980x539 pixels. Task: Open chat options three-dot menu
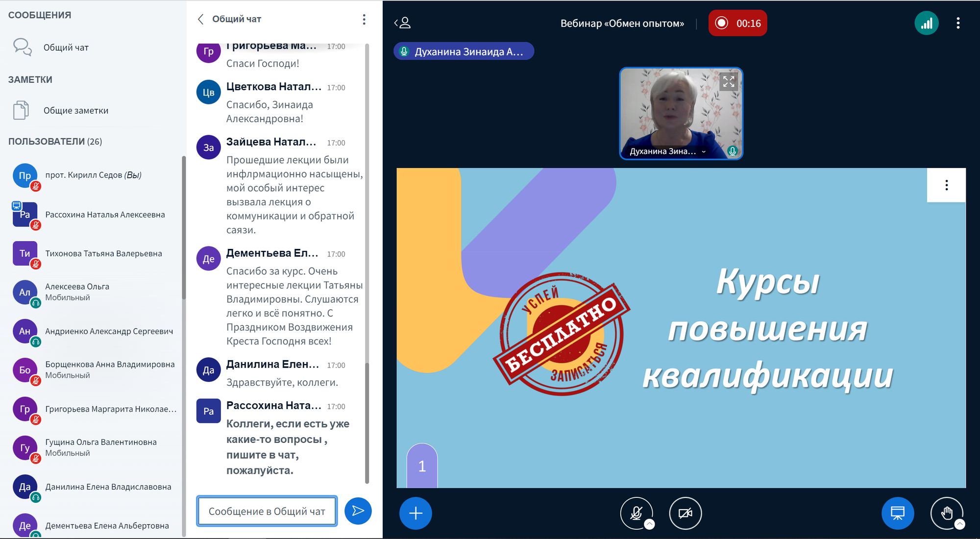[364, 19]
